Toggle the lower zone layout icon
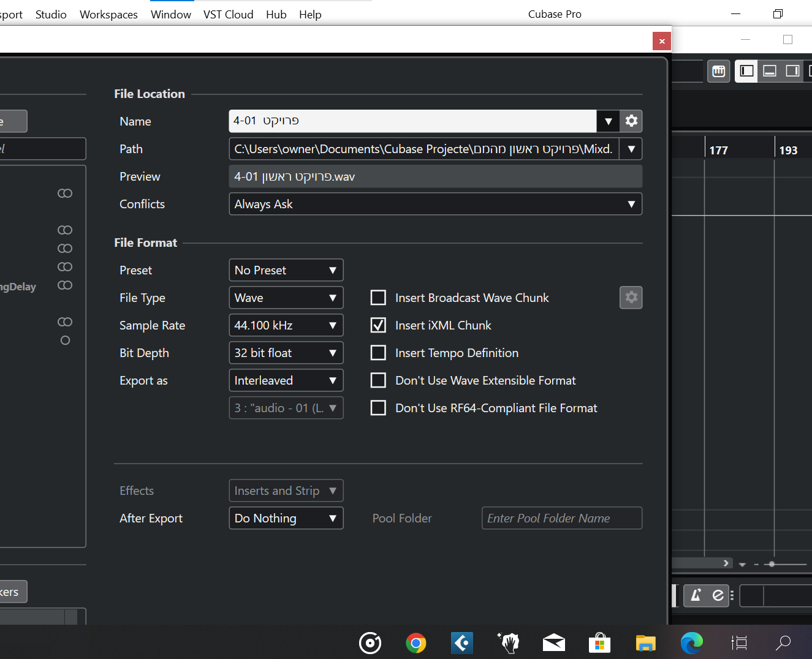812x659 pixels. tap(770, 71)
